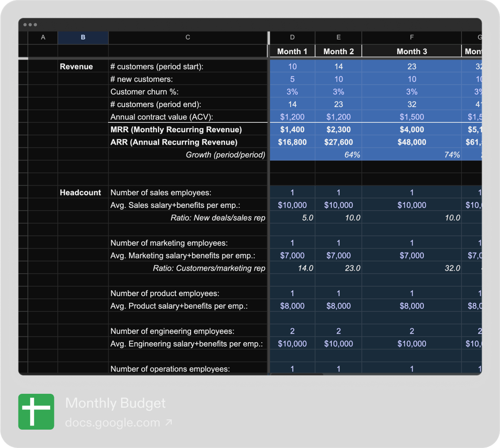Click the Month 1 header cell
500x448 pixels.
(x=292, y=52)
